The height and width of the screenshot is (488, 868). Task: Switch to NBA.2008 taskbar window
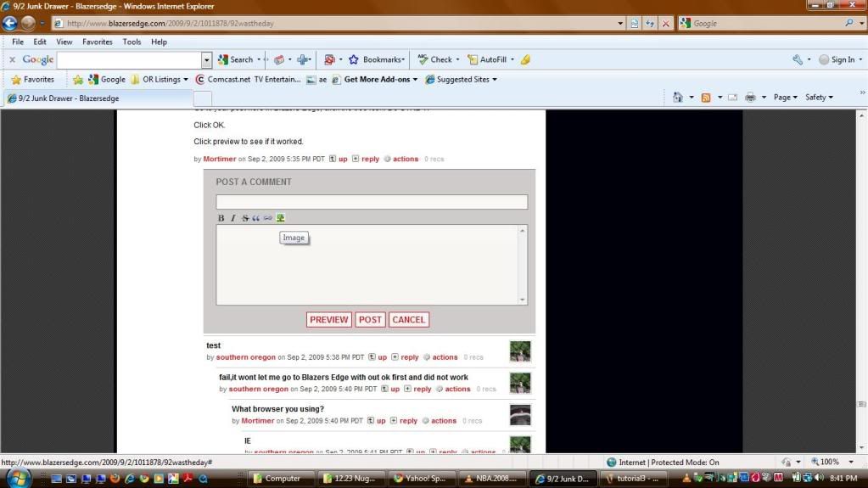(491, 478)
